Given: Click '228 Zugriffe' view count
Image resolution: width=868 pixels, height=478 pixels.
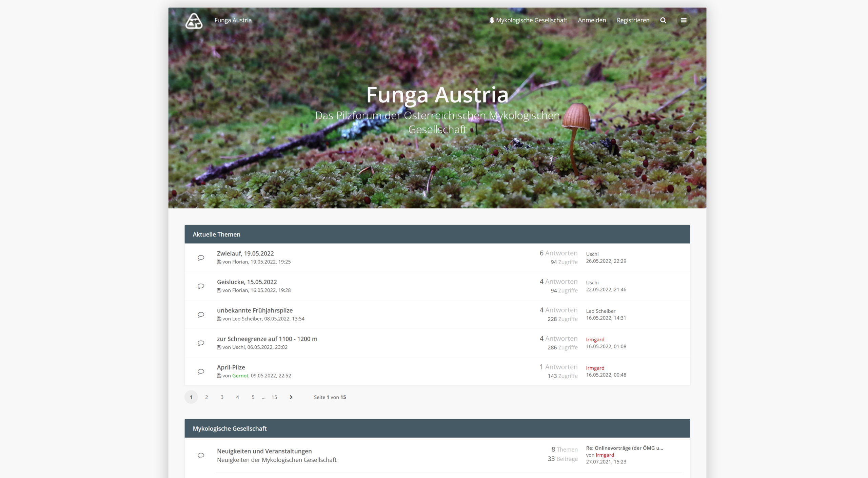Looking at the screenshot, I should pyautogui.click(x=563, y=319).
